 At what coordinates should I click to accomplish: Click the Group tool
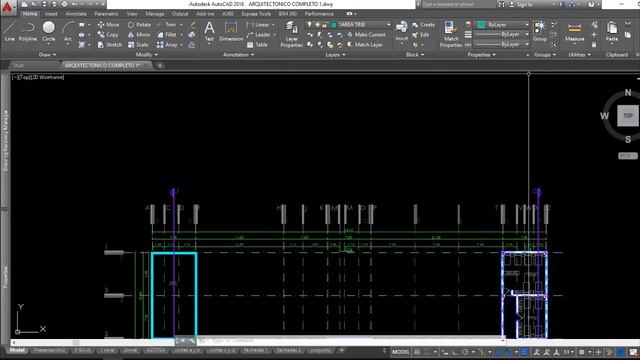click(x=540, y=31)
